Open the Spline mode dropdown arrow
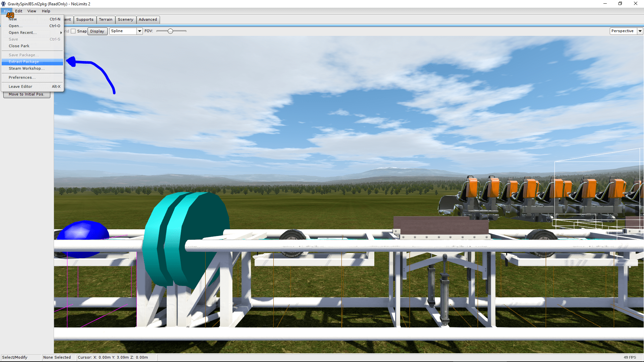644x362 pixels. point(140,31)
